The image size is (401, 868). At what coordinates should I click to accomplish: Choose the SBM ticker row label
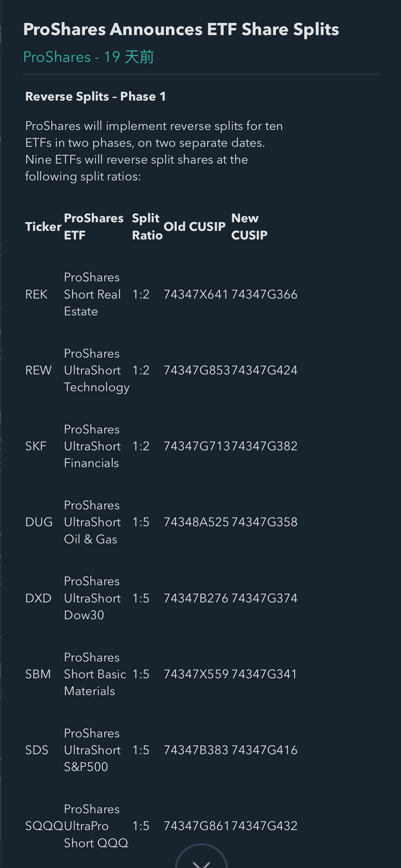pyautogui.click(x=38, y=674)
